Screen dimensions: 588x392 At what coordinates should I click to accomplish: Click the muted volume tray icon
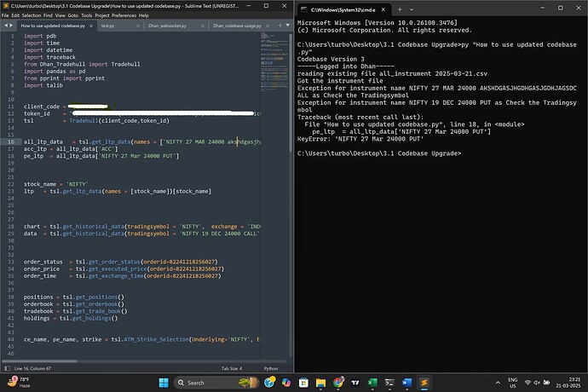point(537,383)
